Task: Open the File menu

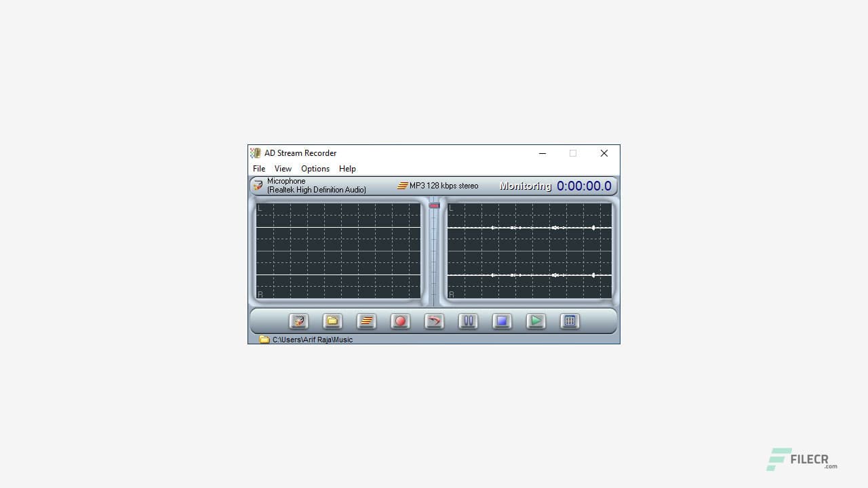Action: click(258, 168)
